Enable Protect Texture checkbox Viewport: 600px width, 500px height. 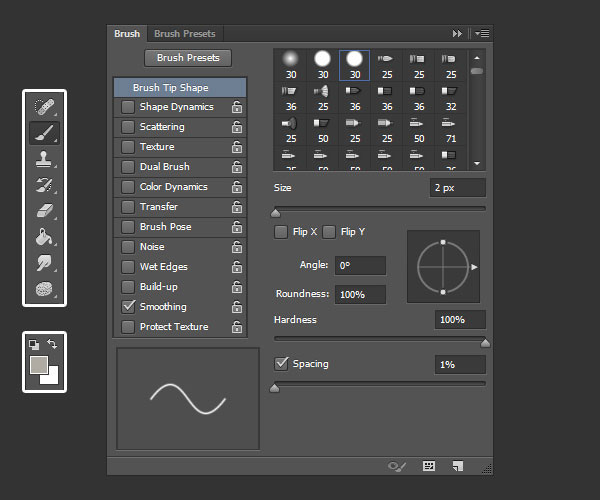(128, 327)
